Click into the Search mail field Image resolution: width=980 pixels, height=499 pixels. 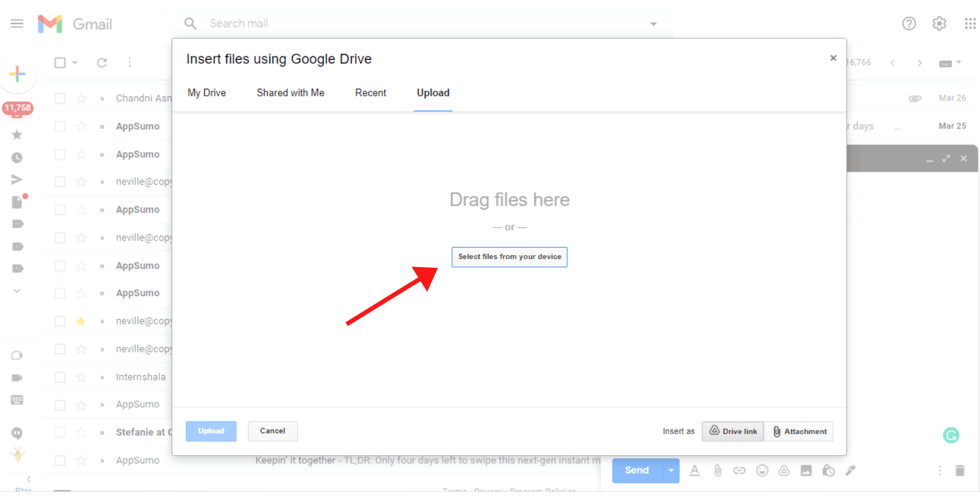coord(408,23)
